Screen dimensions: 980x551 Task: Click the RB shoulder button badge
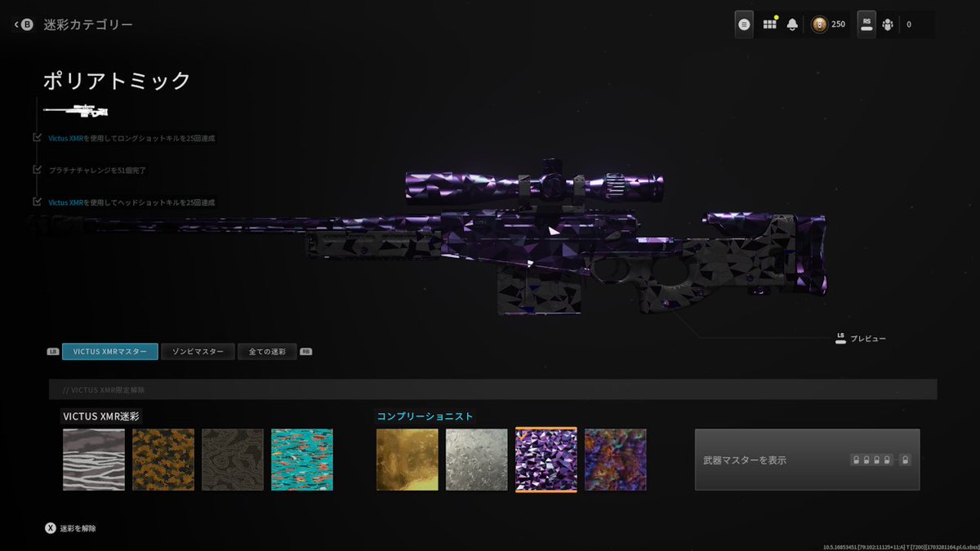pyautogui.click(x=306, y=352)
